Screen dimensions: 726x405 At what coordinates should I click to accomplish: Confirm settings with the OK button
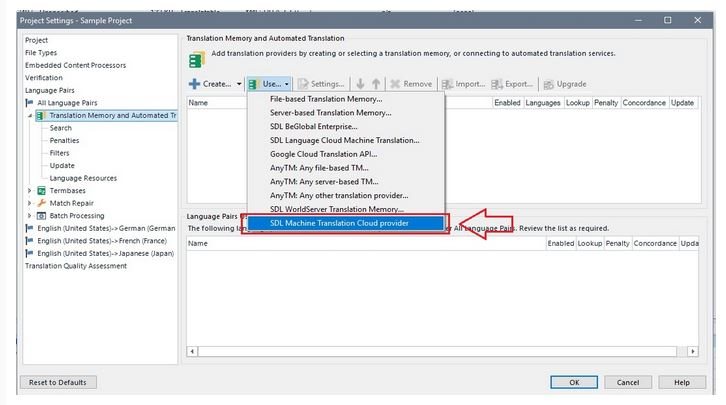[574, 382]
